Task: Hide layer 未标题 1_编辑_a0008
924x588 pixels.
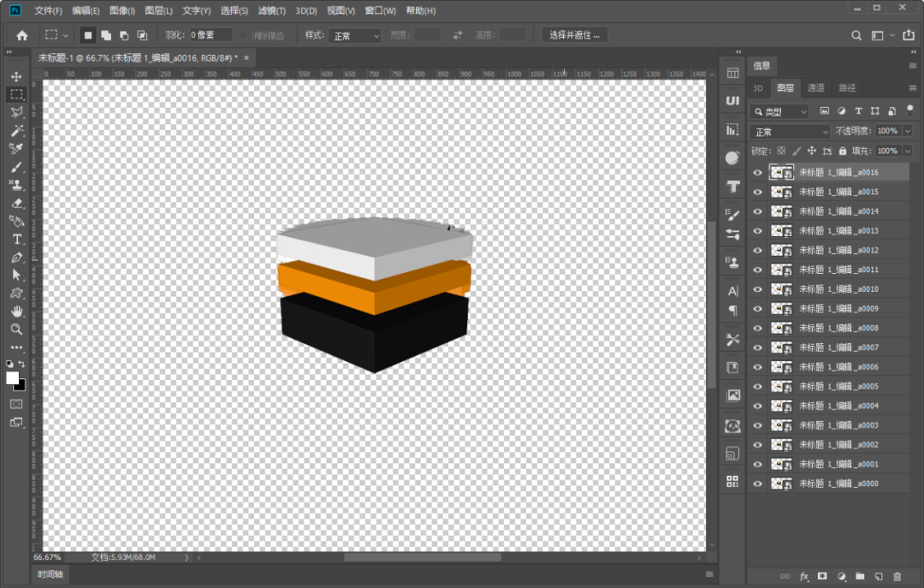Action: coord(757,328)
